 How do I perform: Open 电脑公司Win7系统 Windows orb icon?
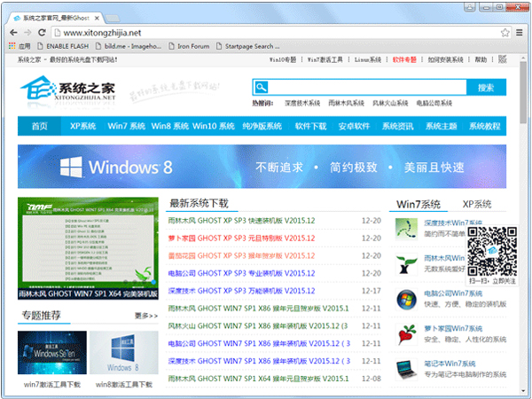[x=406, y=300]
